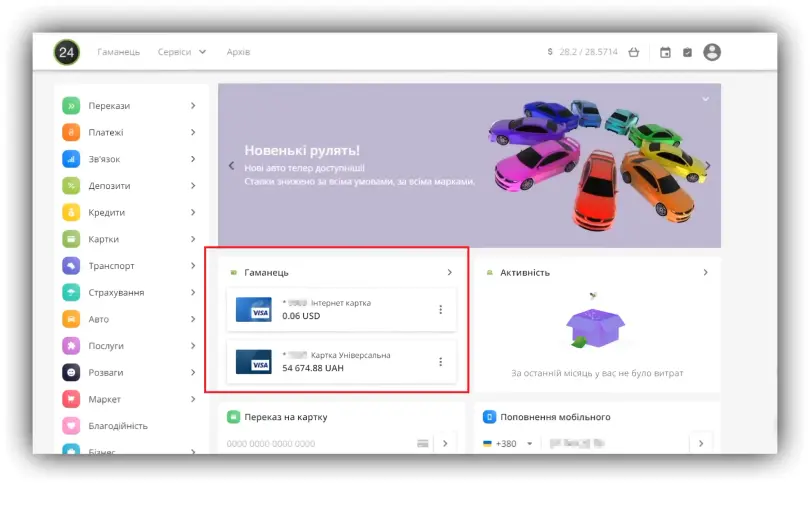Viewport: 810px width, 506px height.
Task: Click the Новенькі рулять! banner headline
Action: pyautogui.click(x=302, y=151)
